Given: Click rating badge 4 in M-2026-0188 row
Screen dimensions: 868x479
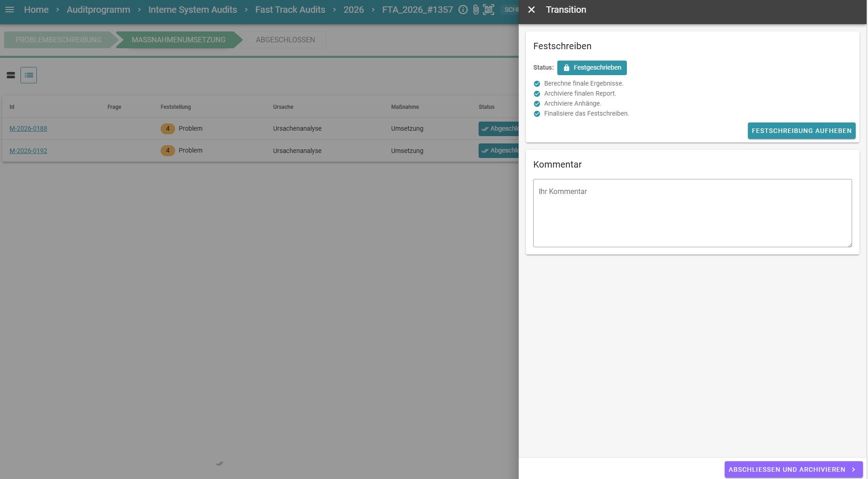Looking at the screenshot, I should pyautogui.click(x=168, y=129).
